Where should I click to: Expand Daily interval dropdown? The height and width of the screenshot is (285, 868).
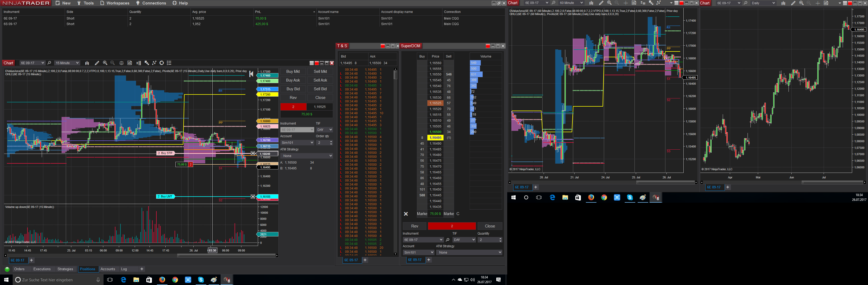click(763, 3)
